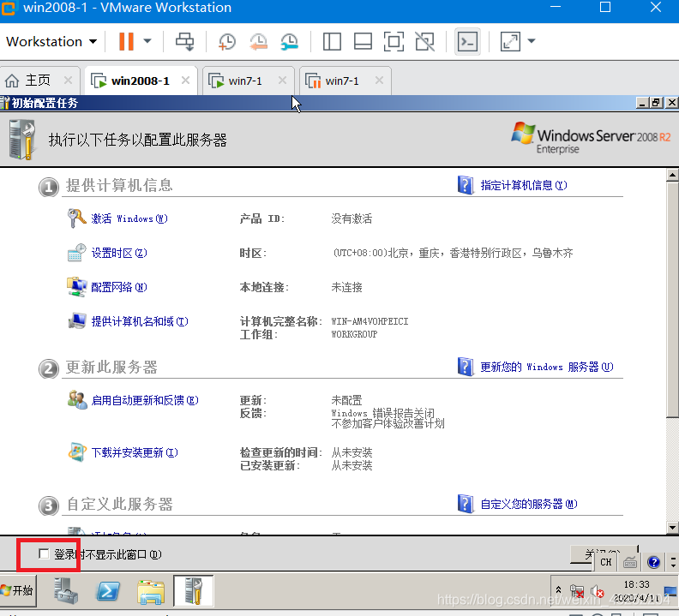Image resolution: width=679 pixels, height=616 pixels.
Task: Restore the 初始配置任务 window
Action: point(657,103)
